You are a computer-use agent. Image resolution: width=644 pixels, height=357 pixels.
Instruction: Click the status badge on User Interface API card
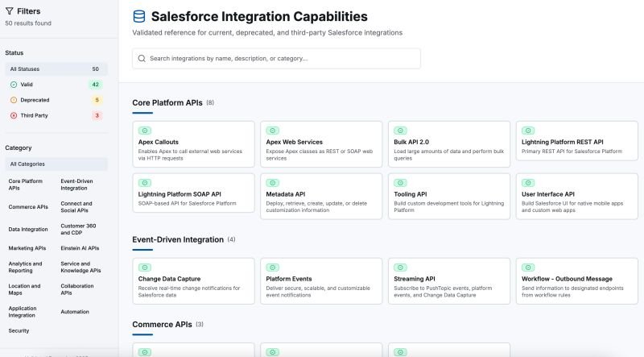click(528, 183)
